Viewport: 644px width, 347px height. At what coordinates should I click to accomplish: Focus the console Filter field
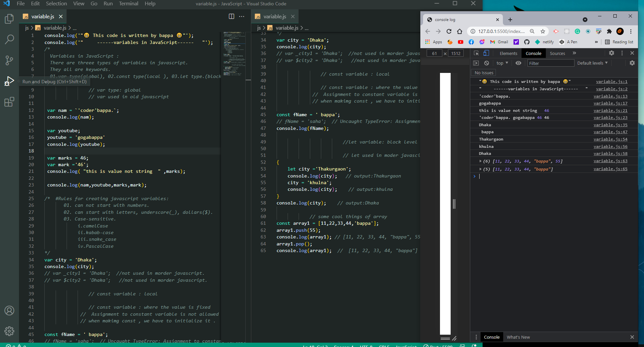pyautogui.click(x=550, y=63)
